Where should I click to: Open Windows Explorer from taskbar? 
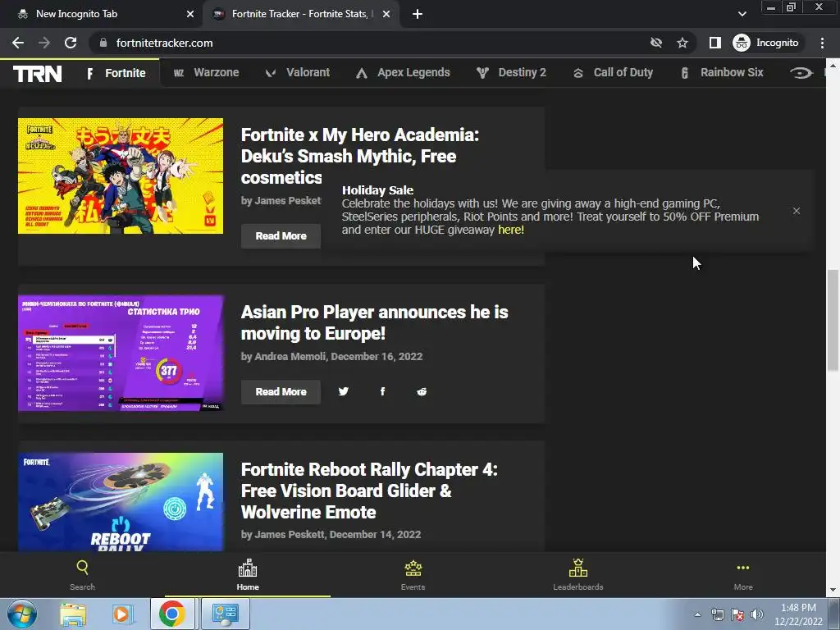[x=73, y=614]
